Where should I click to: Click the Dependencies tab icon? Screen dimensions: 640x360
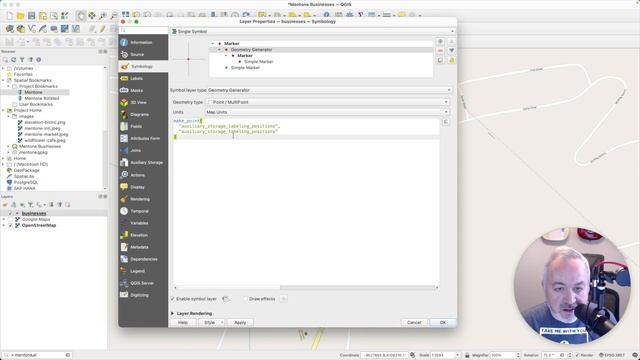pos(124,259)
